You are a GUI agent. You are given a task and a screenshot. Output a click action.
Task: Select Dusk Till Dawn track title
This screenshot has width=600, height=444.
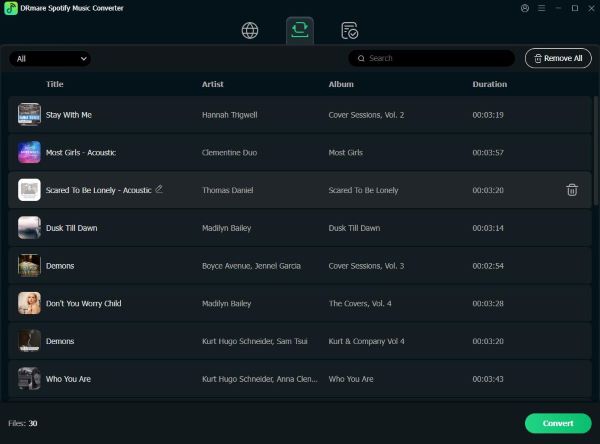(72, 228)
